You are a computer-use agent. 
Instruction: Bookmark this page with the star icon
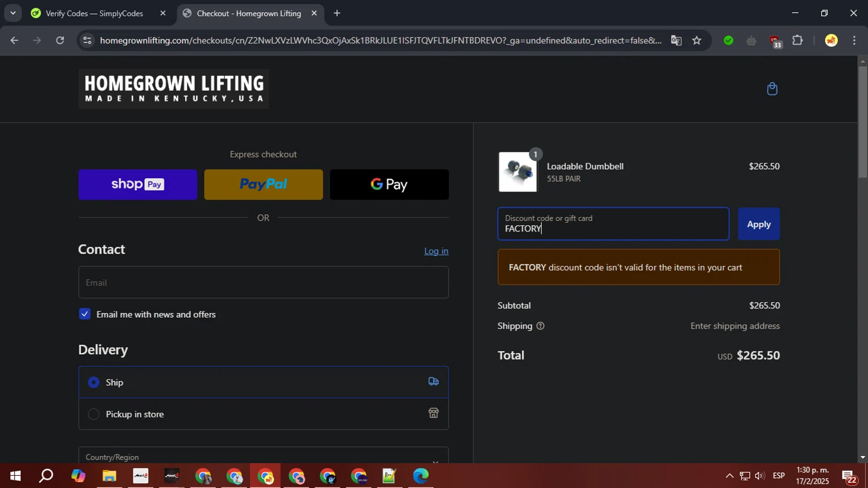click(x=697, y=41)
